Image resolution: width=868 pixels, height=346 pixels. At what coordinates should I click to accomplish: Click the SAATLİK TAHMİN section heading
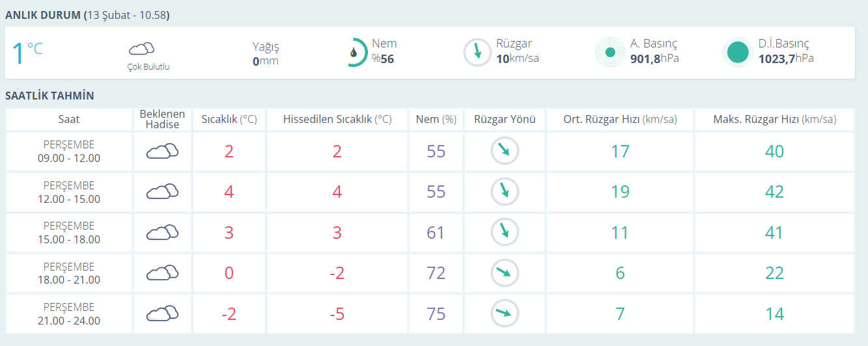(x=49, y=96)
